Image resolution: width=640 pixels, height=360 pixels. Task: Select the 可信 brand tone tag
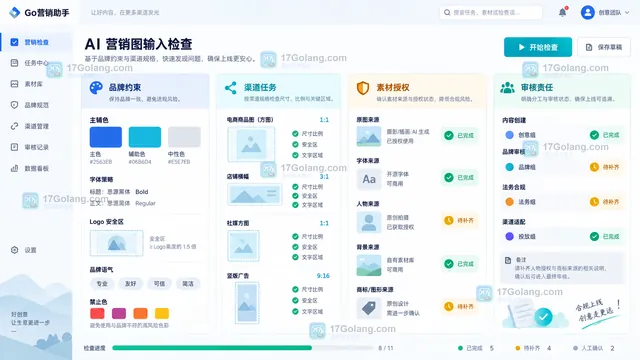(159, 284)
